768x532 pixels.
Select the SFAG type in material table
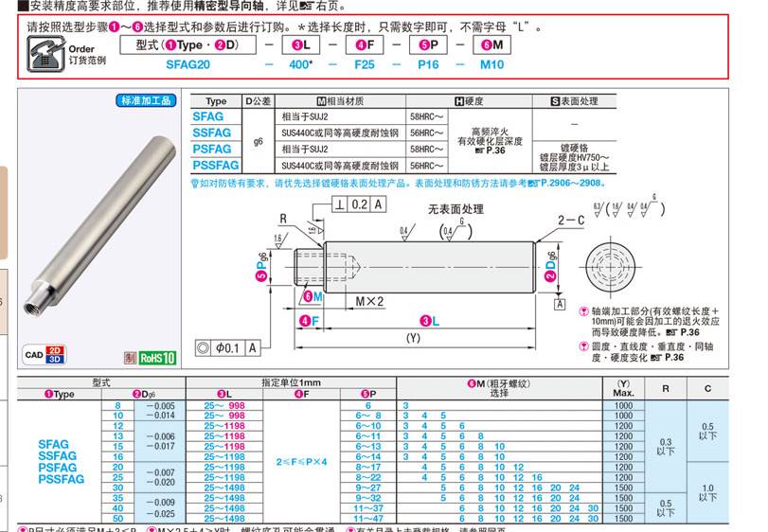(208, 116)
